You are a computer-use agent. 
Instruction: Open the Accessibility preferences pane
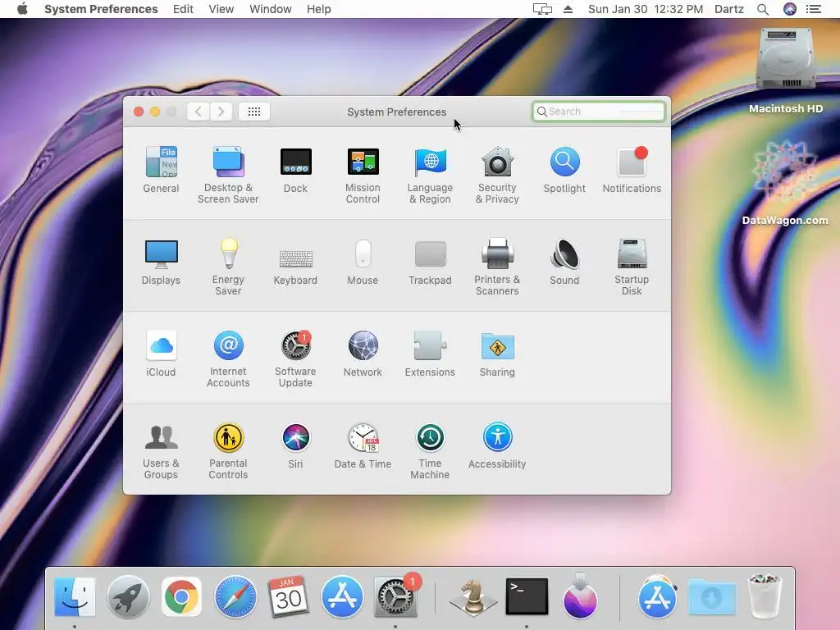(497, 445)
